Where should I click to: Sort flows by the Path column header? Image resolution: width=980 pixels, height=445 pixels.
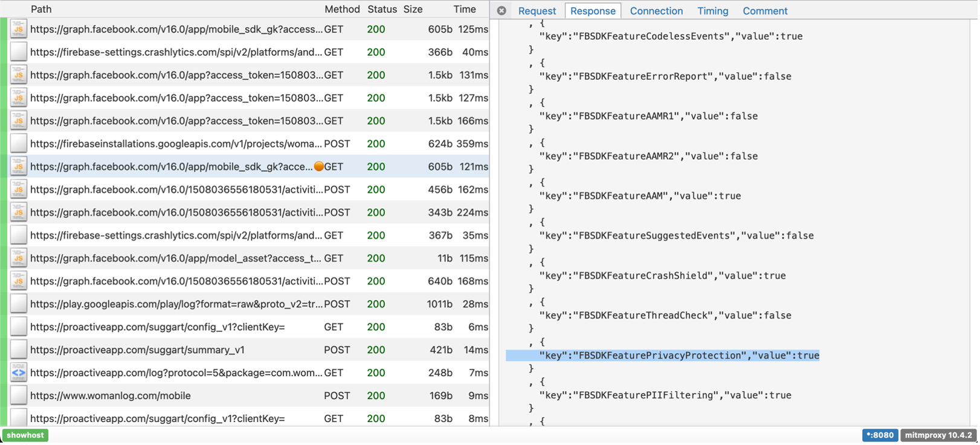click(41, 9)
